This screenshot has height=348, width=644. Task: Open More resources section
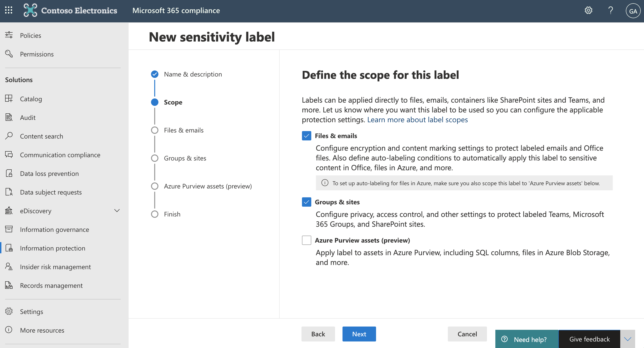pyautogui.click(x=41, y=330)
